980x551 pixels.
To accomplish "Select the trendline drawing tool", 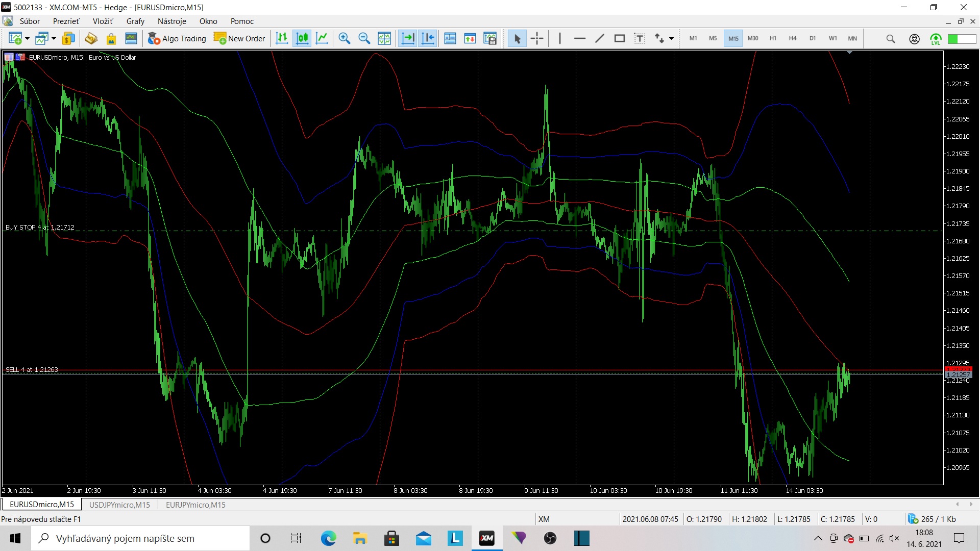I will [600, 38].
